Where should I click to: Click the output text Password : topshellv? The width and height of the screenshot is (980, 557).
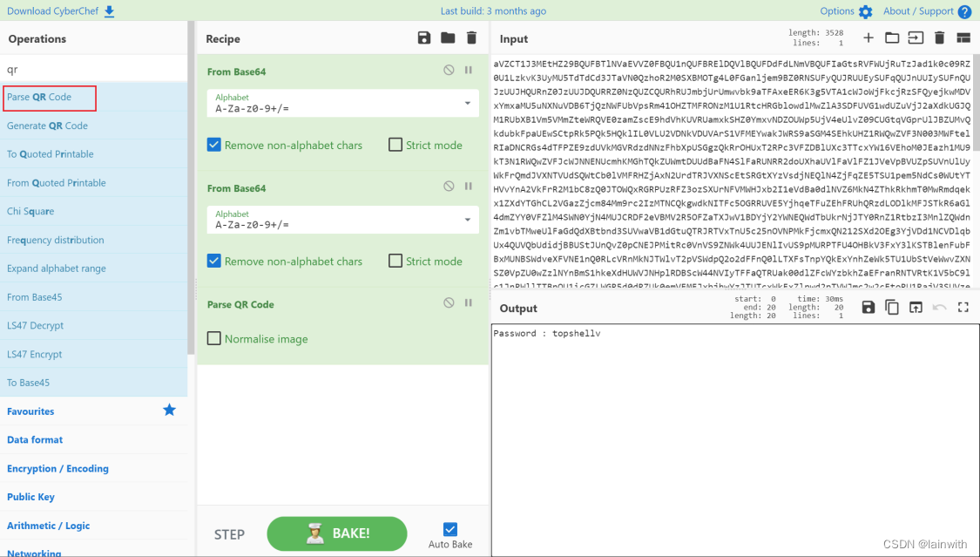pyautogui.click(x=547, y=333)
